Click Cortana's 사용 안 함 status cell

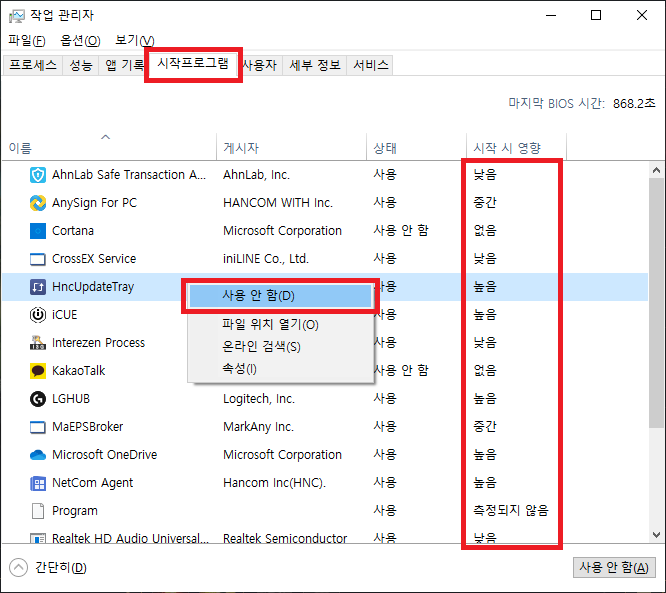click(401, 230)
